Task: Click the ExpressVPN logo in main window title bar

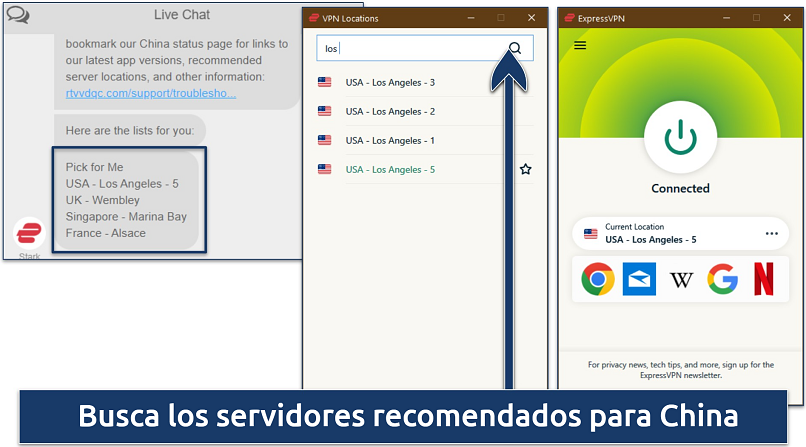Action: [569, 18]
